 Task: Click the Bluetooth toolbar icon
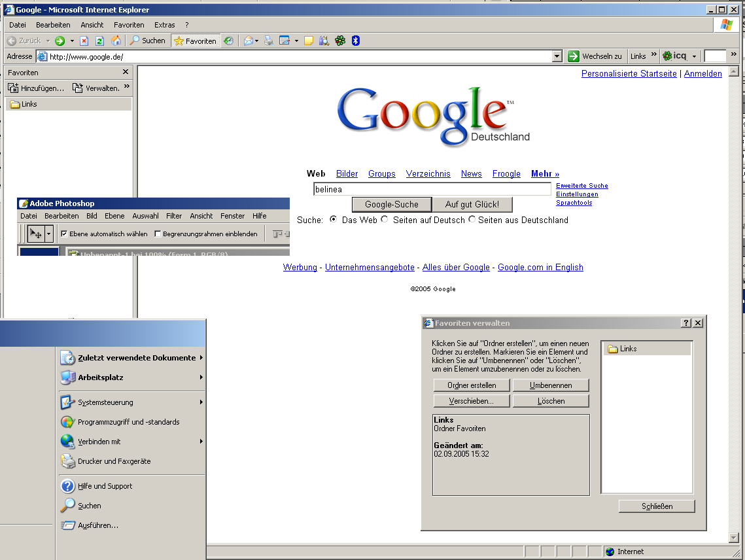[356, 41]
